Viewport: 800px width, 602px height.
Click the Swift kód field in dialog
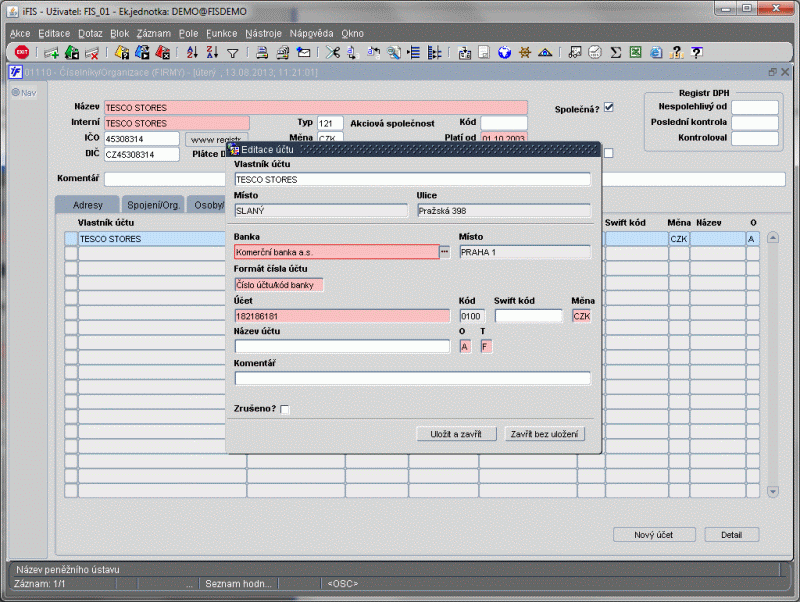click(529, 316)
